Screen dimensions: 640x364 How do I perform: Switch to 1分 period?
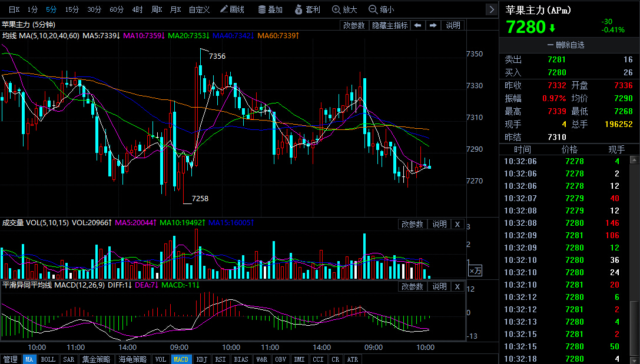coord(32,9)
